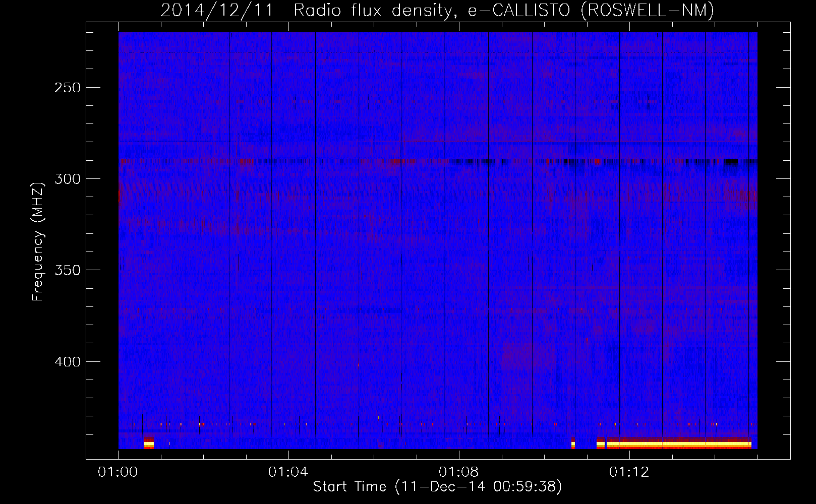
Task: Click the 'Frequency (MHZ)' axis label
Action: coord(38,241)
